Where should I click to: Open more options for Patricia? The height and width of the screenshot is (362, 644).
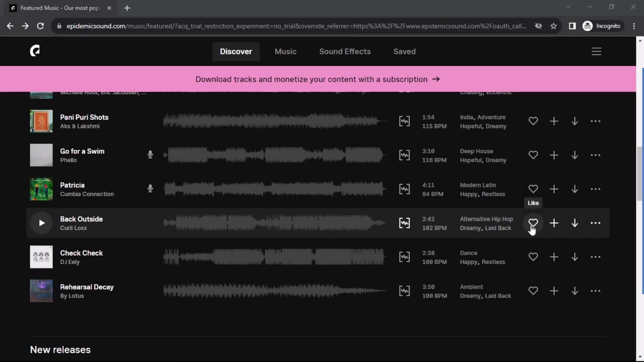click(x=595, y=189)
